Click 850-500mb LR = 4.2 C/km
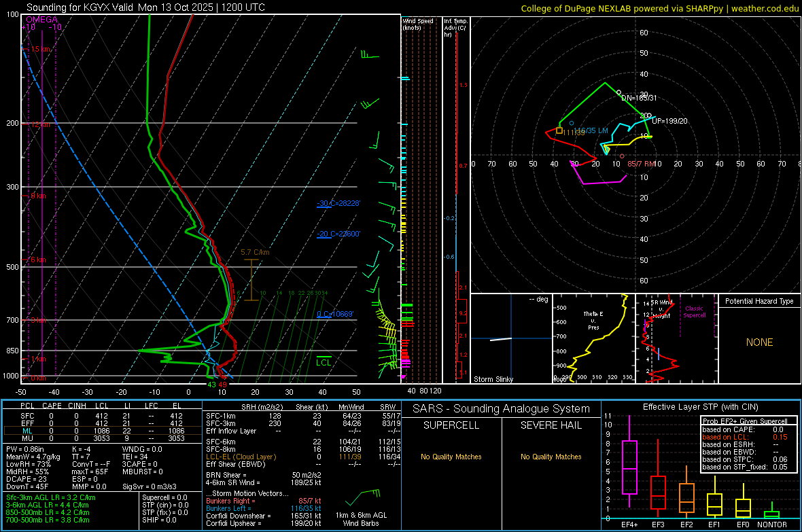Image resolution: width=802 pixels, height=532 pixels. pos(48,512)
